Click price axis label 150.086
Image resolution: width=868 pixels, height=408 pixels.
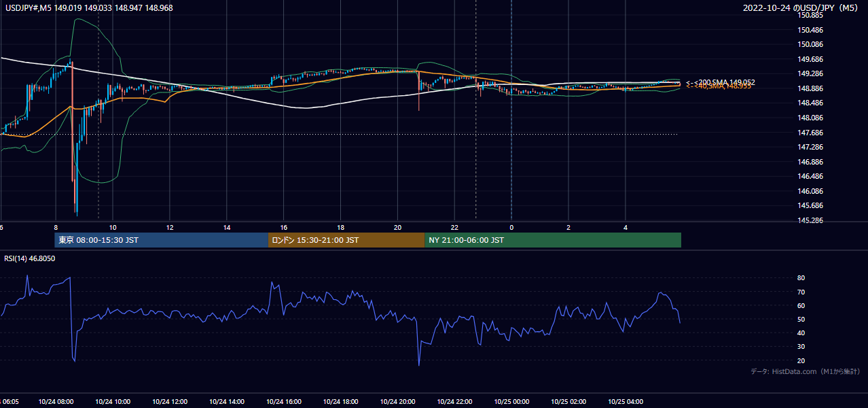click(x=811, y=45)
